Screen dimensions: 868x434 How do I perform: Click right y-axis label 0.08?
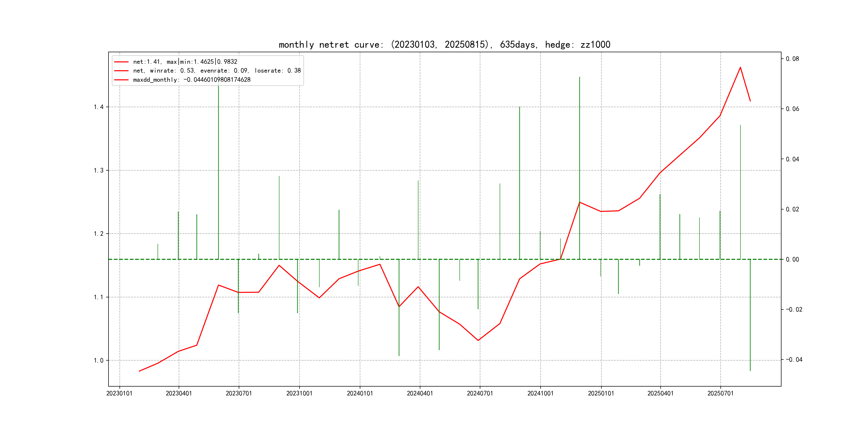click(792, 59)
